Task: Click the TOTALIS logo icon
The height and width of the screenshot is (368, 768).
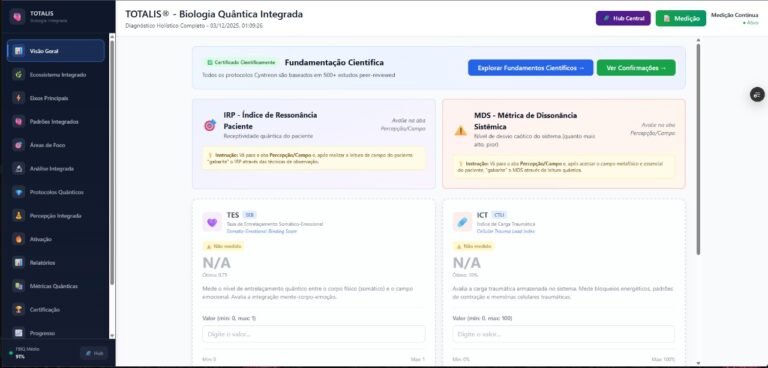Action: pyautogui.click(x=17, y=17)
